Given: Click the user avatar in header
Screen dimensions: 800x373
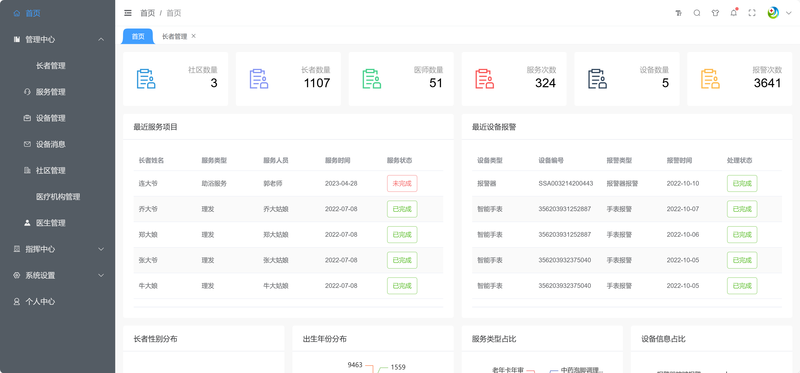Looking at the screenshot, I should click(773, 13).
